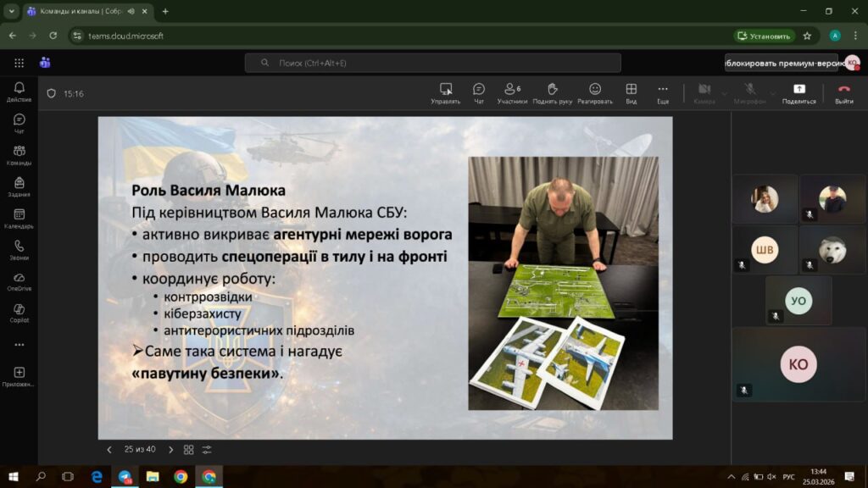
Task: Show the Участники participants list
Action: [x=511, y=92]
